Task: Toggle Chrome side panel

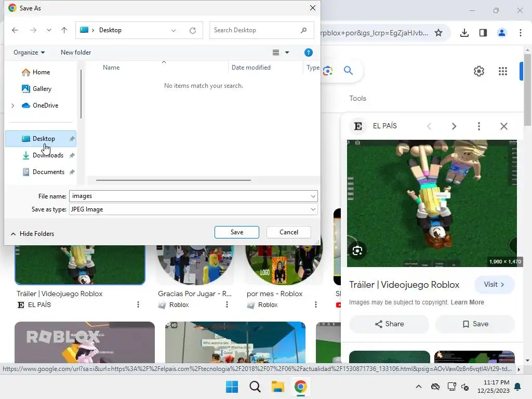Action: tap(483, 33)
